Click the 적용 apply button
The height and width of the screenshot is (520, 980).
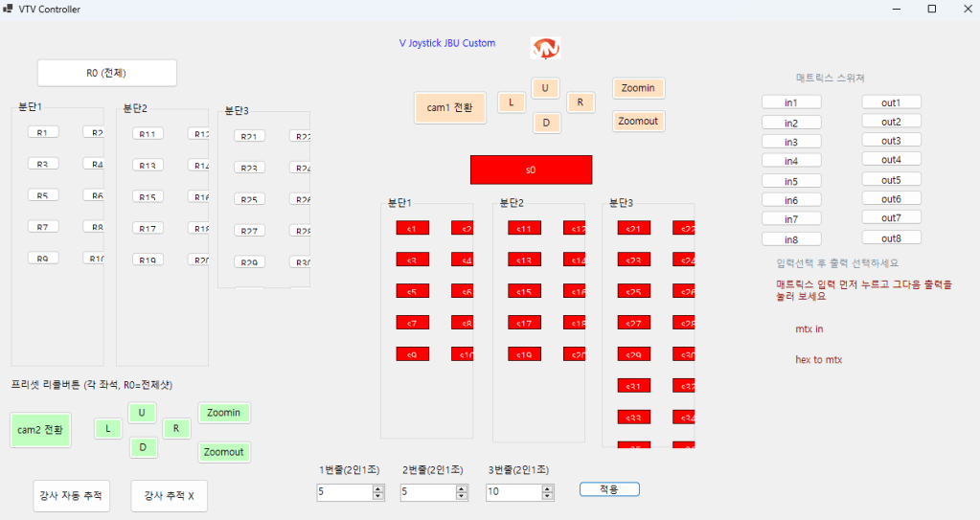click(x=609, y=489)
